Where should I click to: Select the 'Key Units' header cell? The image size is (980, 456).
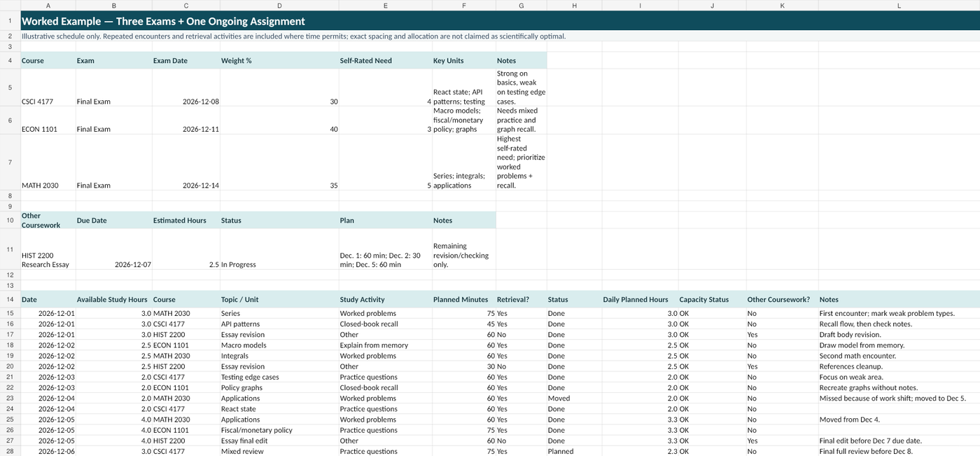(x=464, y=61)
